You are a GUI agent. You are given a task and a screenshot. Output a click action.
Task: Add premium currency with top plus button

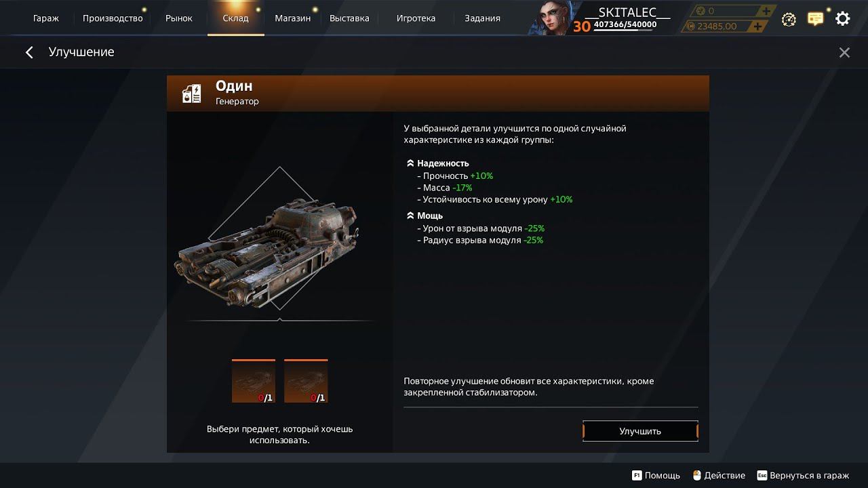[766, 11]
